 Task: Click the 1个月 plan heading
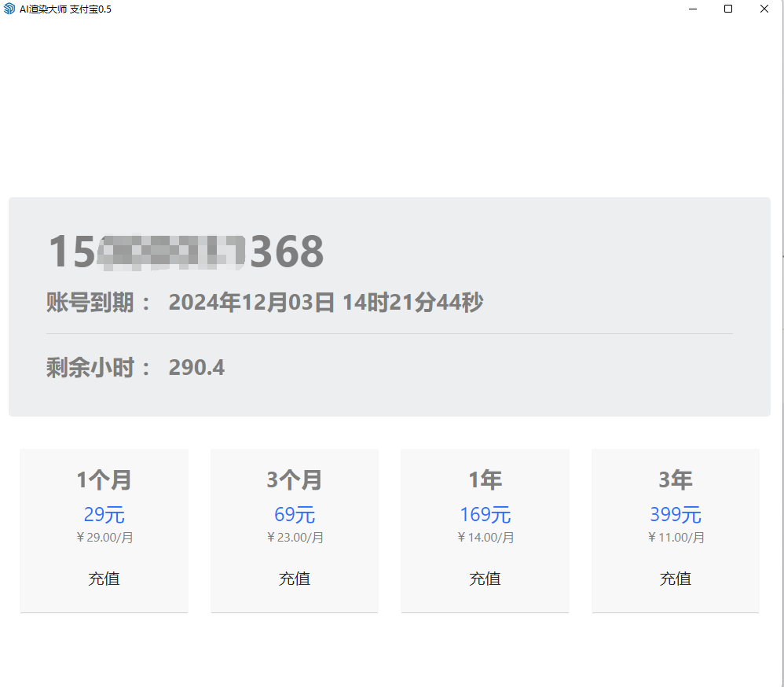104,479
